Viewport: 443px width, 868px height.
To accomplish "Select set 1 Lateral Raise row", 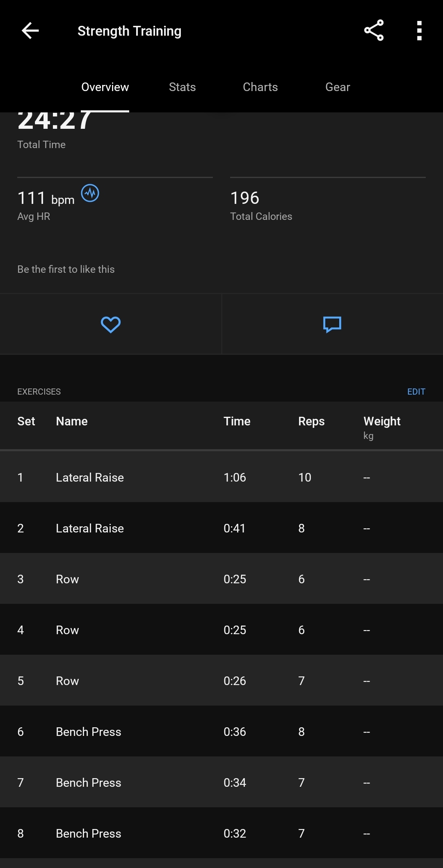I will tap(221, 477).
